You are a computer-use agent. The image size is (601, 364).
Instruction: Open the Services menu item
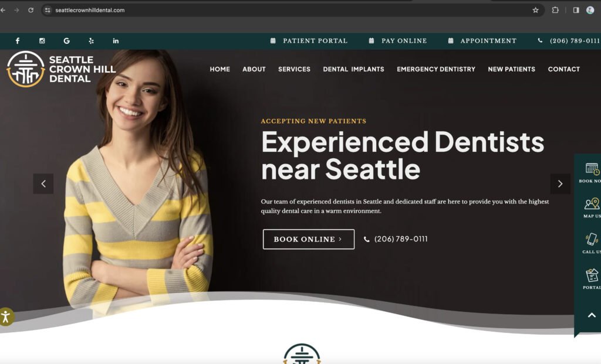coord(295,69)
